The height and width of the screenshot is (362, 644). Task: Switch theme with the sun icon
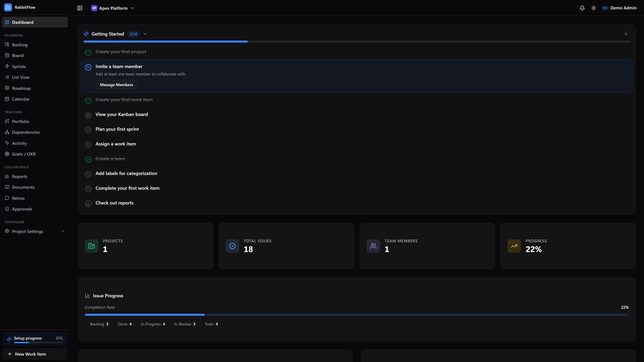[x=594, y=8]
